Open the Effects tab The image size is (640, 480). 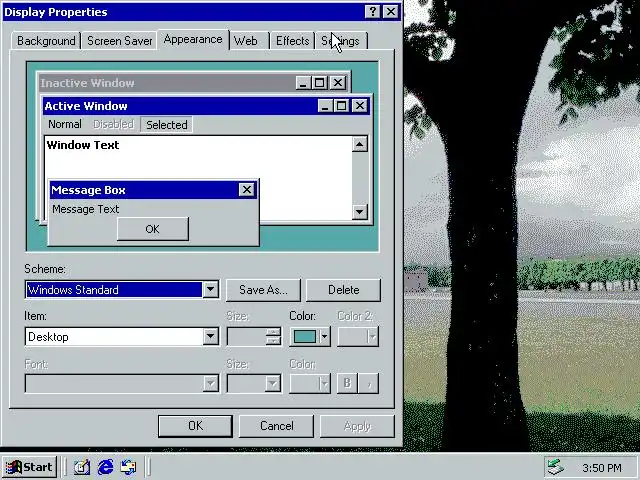pyautogui.click(x=292, y=41)
